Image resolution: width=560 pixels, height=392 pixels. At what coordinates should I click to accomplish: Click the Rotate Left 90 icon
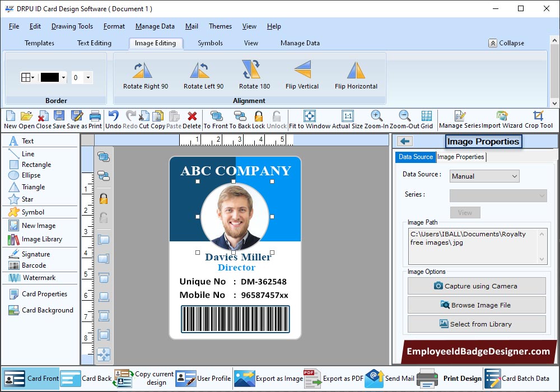[x=199, y=70]
